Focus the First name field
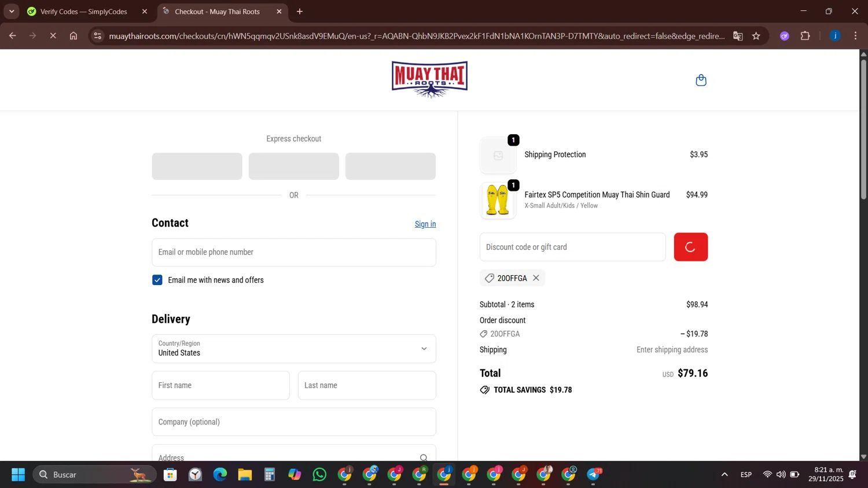The image size is (868, 488). tap(220, 385)
